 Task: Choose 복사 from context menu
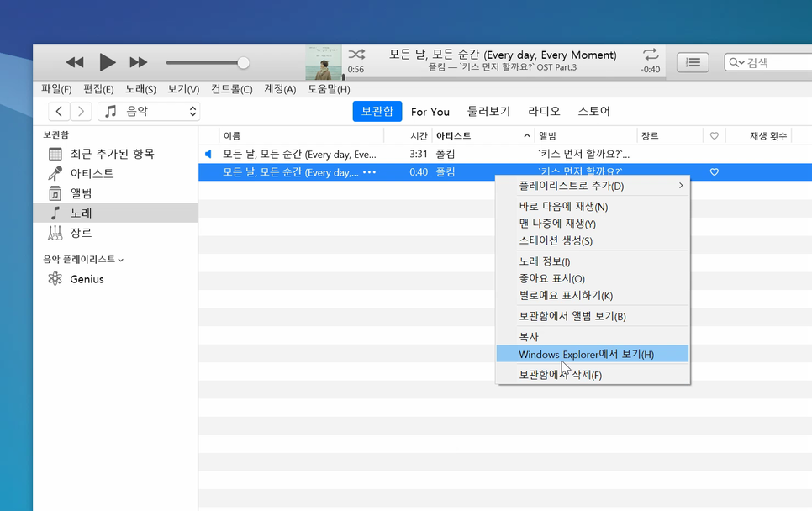click(x=593, y=337)
